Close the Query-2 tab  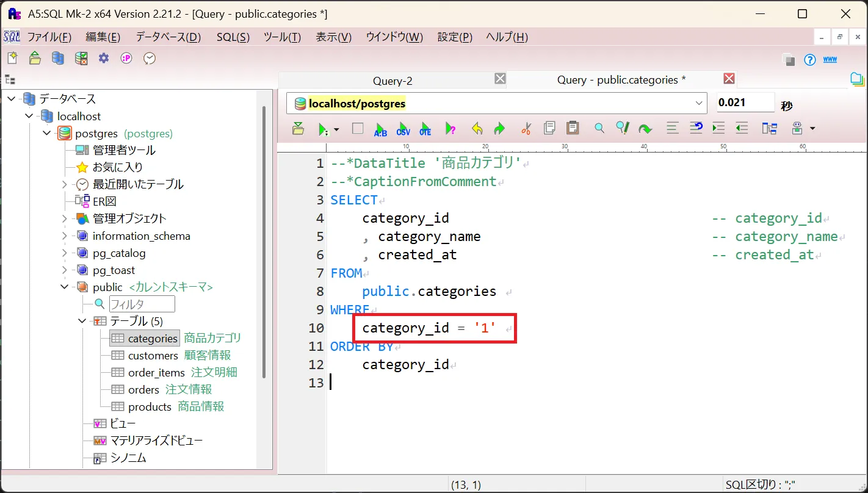(x=500, y=79)
